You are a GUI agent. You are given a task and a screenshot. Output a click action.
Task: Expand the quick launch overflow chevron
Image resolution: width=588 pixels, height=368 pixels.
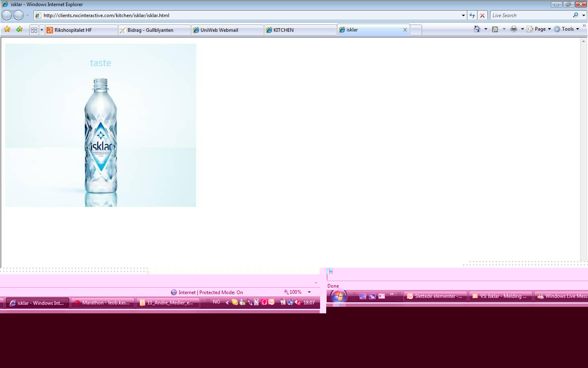coord(392,294)
